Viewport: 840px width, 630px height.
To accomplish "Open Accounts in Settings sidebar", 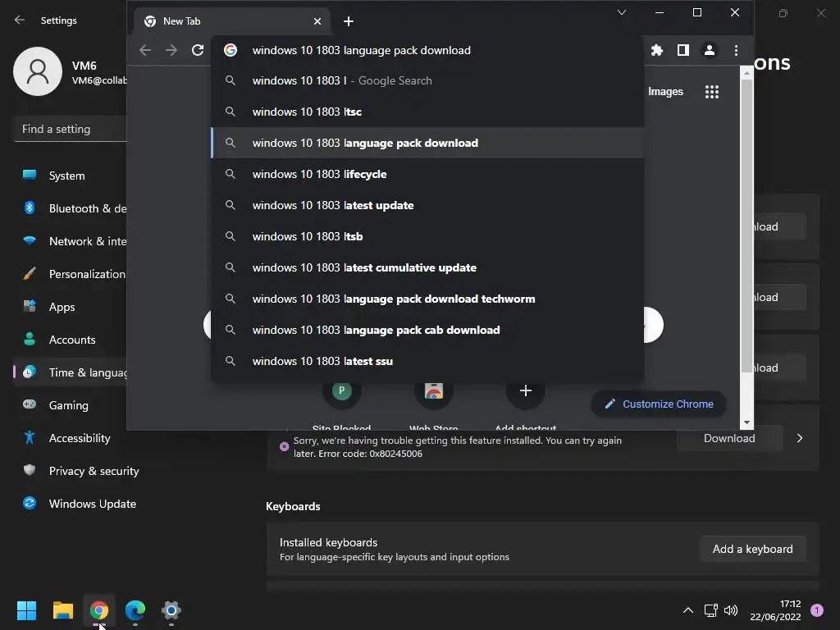I will (x=71, y=340).
